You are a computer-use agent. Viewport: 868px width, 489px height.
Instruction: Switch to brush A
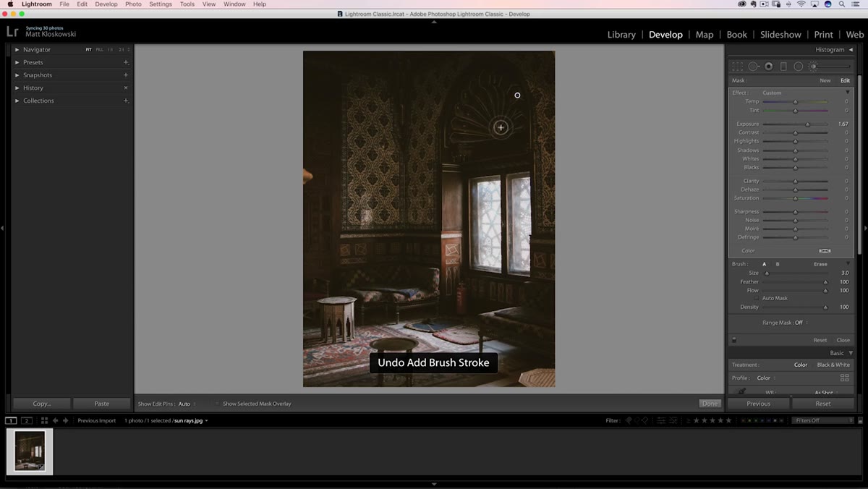click(765, 264)
